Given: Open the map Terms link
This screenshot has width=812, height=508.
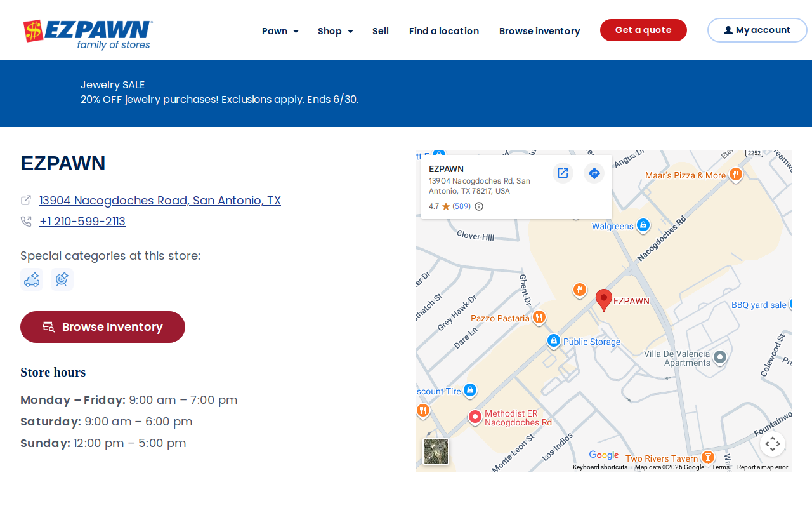Looking at the screenshot, I should 721,467.
